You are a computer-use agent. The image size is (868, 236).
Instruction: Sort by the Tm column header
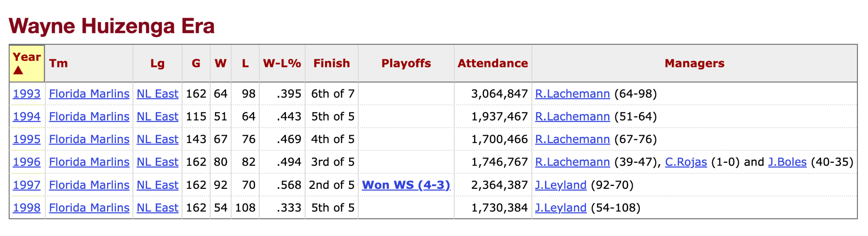click(58, 64)
